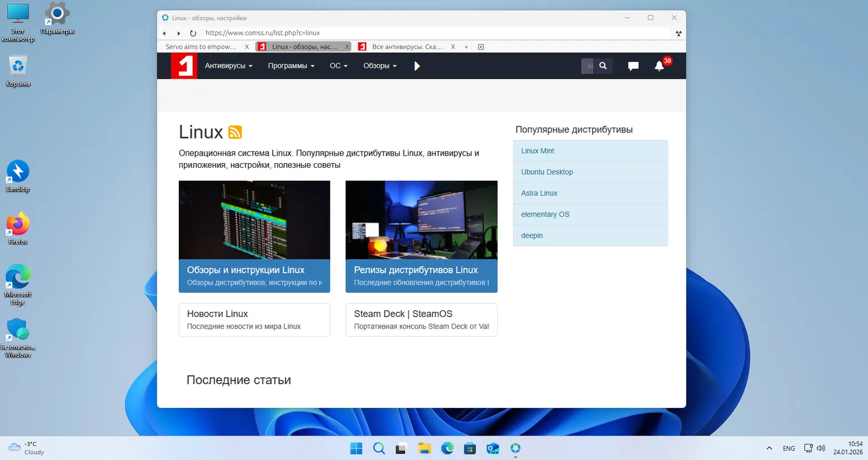Open the Bandizip desktop shortcut
This screenshot has width=868, height=460.
18,176
